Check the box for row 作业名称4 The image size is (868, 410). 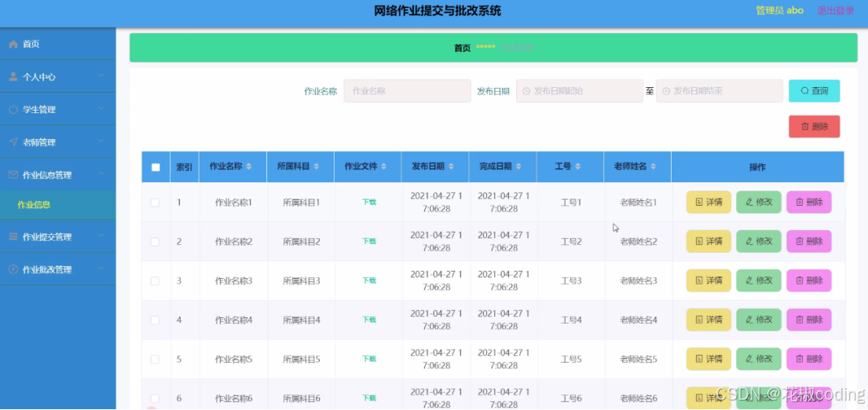point(155,320)
